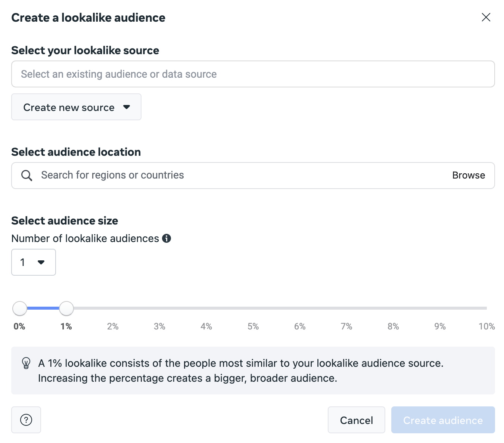504x443 pixels.
Task: Cancel the audience creation
Action: coord(356,420)
